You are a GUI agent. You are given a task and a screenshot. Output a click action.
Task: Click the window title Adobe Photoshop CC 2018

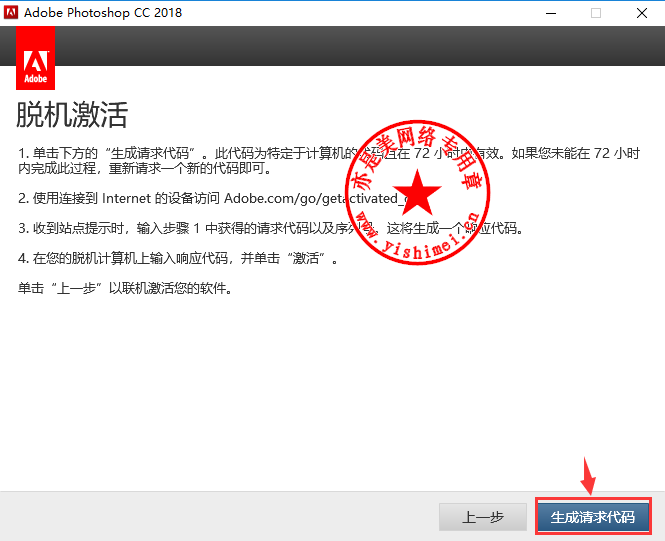(103, 13)
